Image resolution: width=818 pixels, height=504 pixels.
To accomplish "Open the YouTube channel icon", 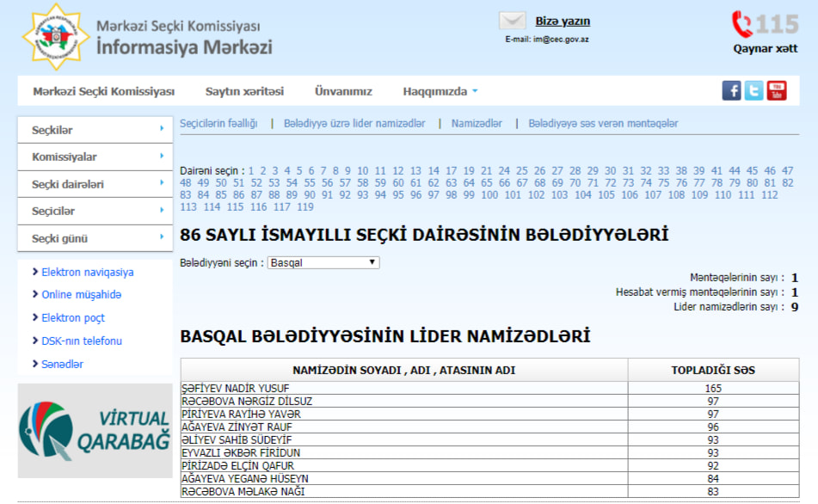I will [x=777, y=91].
